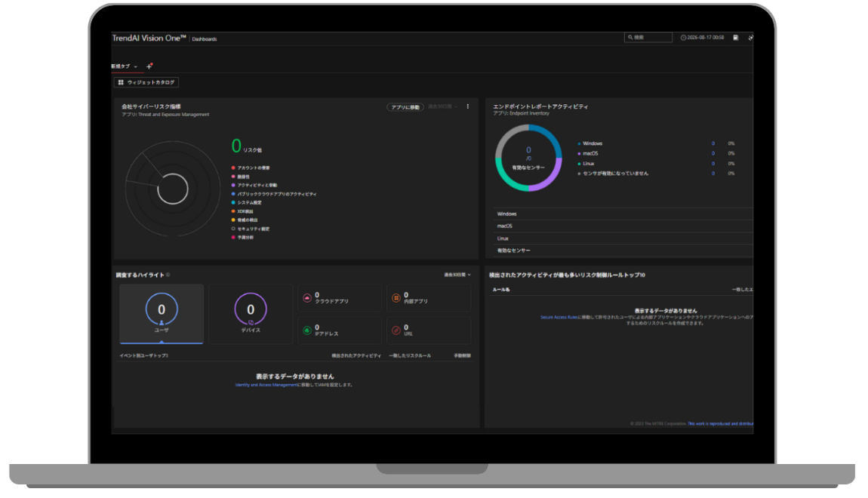The height and width of the screenshot is (498, 868).
Task: Click the Windows legend dot in the endpoint chart
Action: point(579,144)
